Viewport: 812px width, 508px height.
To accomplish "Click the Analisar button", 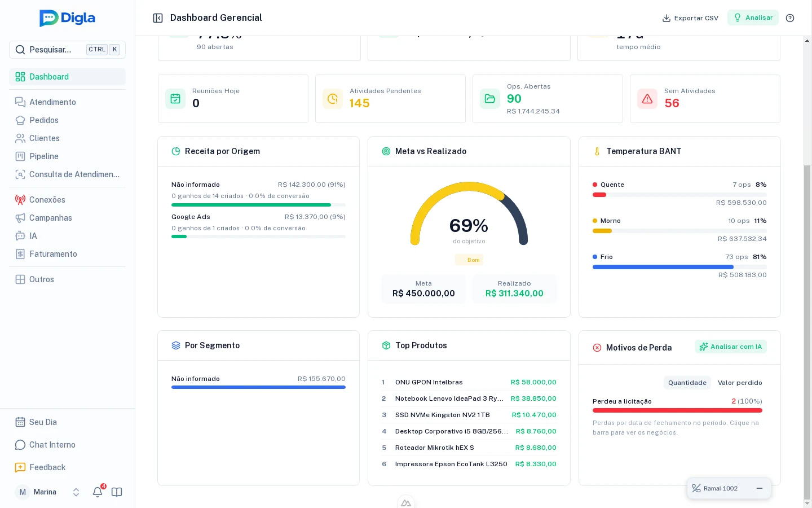I will 753,17.
